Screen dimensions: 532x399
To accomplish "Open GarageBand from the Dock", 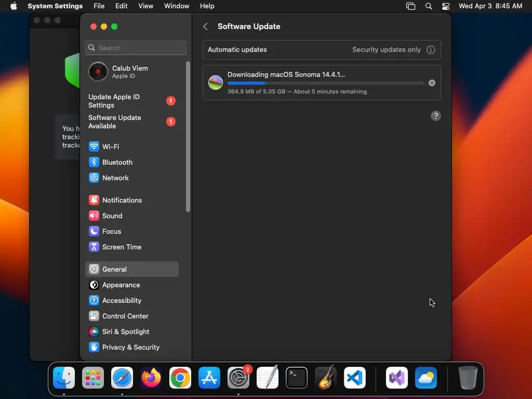I will click(326, 378).
